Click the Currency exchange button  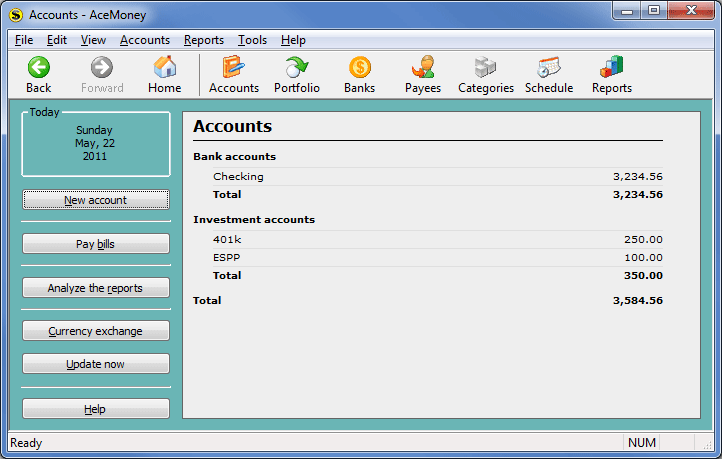96,331
